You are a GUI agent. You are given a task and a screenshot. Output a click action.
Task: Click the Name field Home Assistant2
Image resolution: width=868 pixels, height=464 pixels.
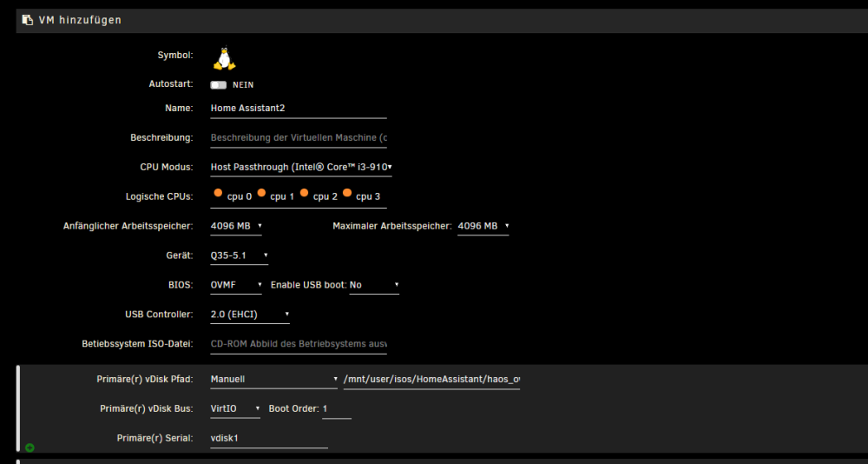tap(299, 108)
